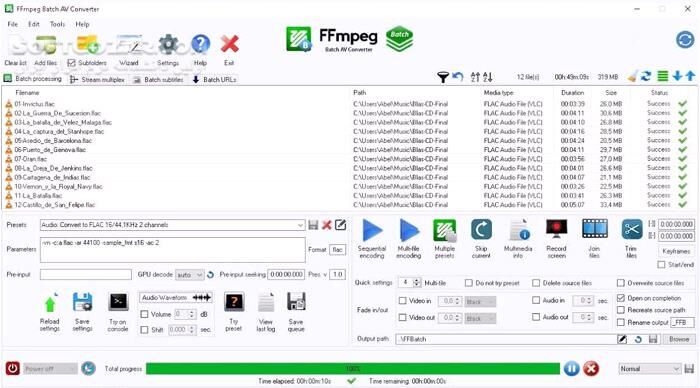Click Record screen icon

[556, 230]
